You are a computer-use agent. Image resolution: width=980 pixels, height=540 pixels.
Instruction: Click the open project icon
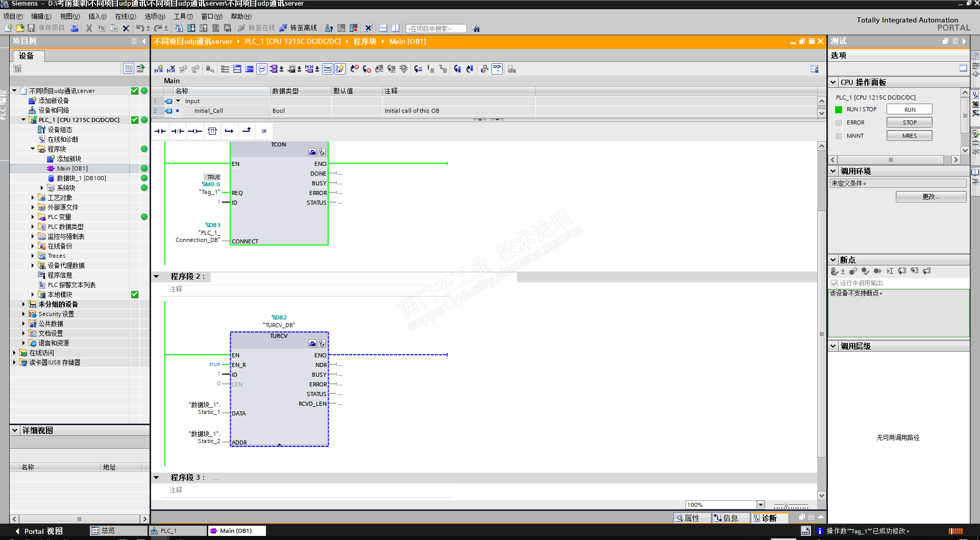[20, 28]
